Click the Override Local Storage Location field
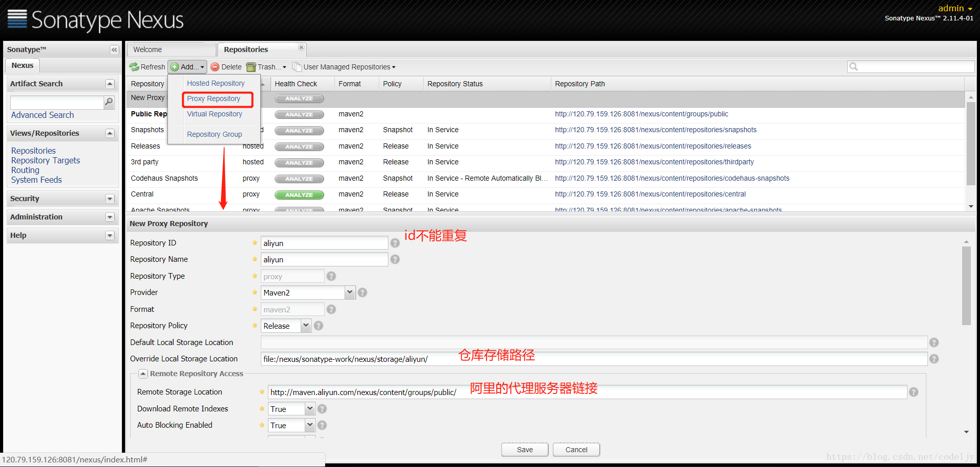This screenshot has height=467, width=980. (x=594, y=359)
